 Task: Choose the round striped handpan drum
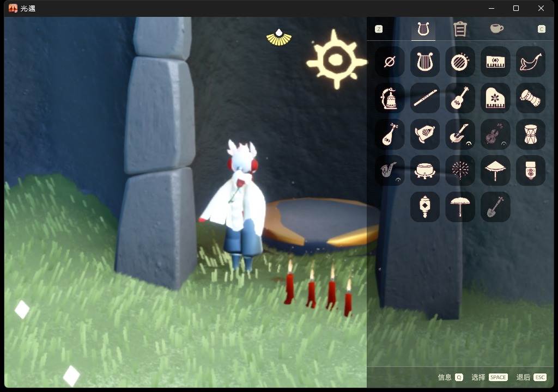click(x=460, y=62)
